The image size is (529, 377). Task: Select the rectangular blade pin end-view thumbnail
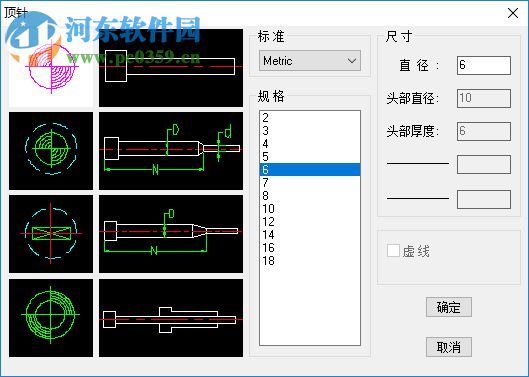[51, 234]
